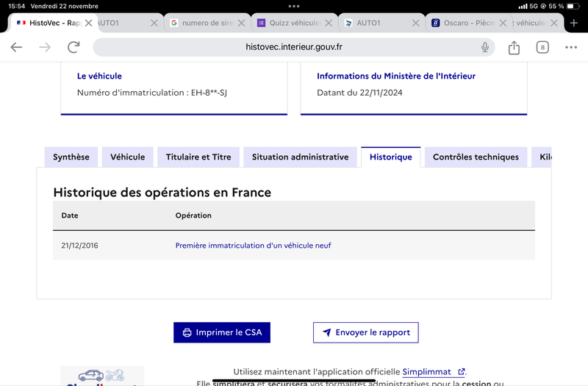
Task: Click the Opération column header
Action: point(193,215)
